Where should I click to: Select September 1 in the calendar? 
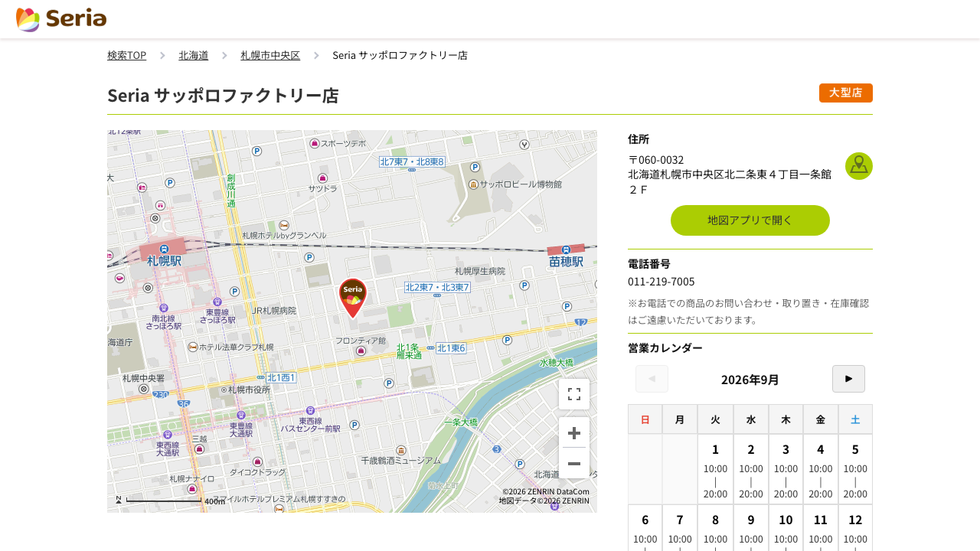(715, 469)
